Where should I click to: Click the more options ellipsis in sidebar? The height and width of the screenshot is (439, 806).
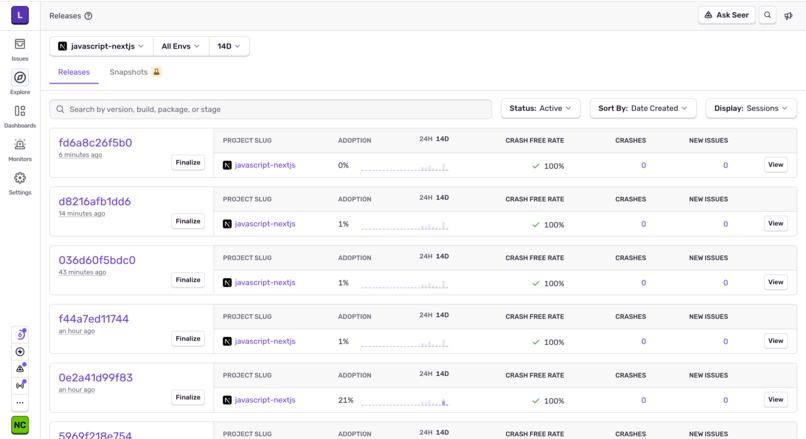coord(20,403)
